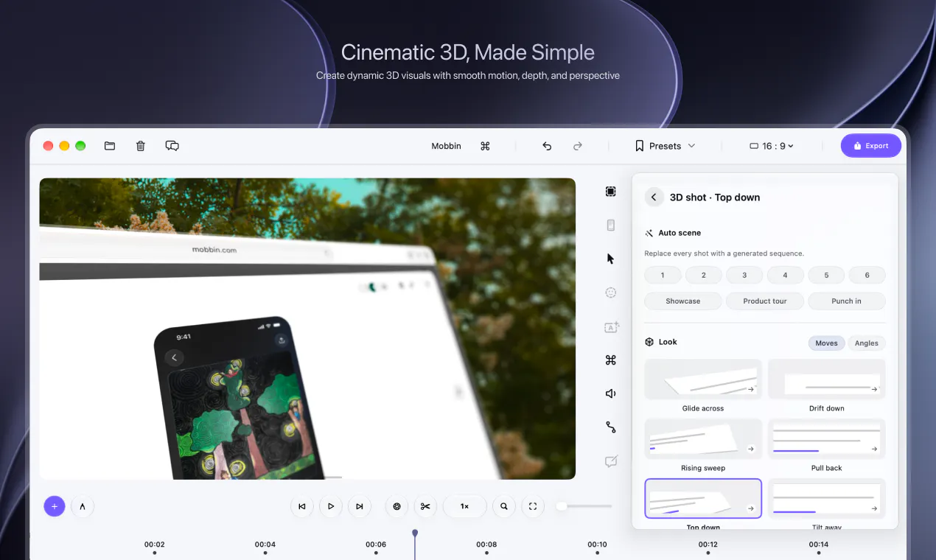Skip to the start of the timeline
936x560 pixels.
point(302,506)
